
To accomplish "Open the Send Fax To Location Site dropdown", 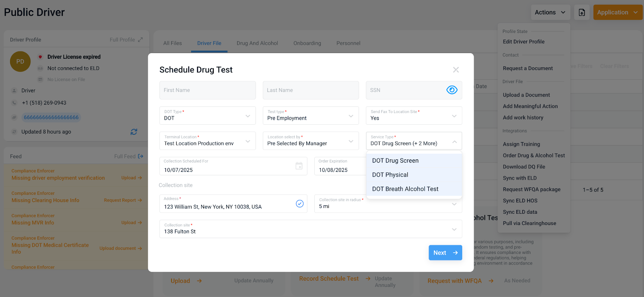I will click(414, 115).
